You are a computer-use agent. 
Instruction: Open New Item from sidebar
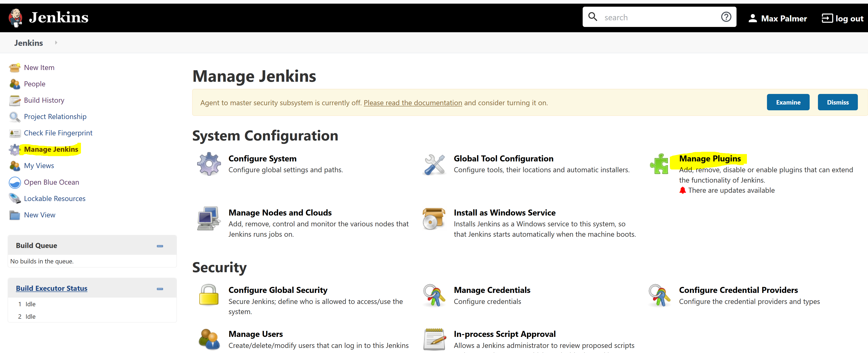39,68
